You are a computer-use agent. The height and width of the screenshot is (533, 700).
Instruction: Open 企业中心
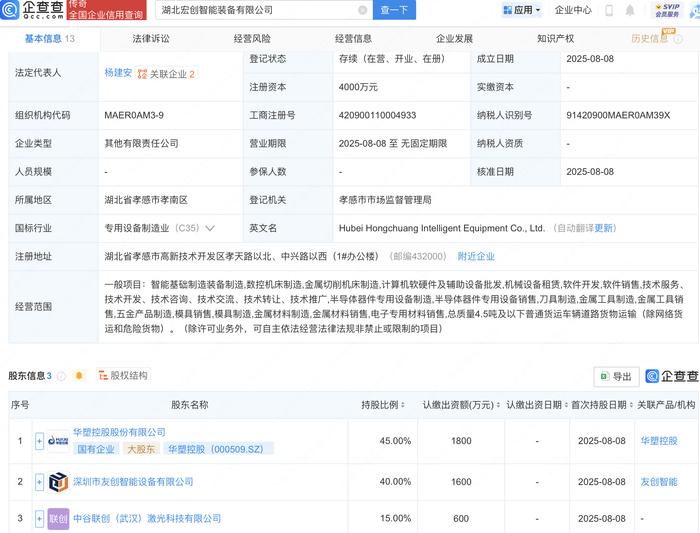pos(573,10)
